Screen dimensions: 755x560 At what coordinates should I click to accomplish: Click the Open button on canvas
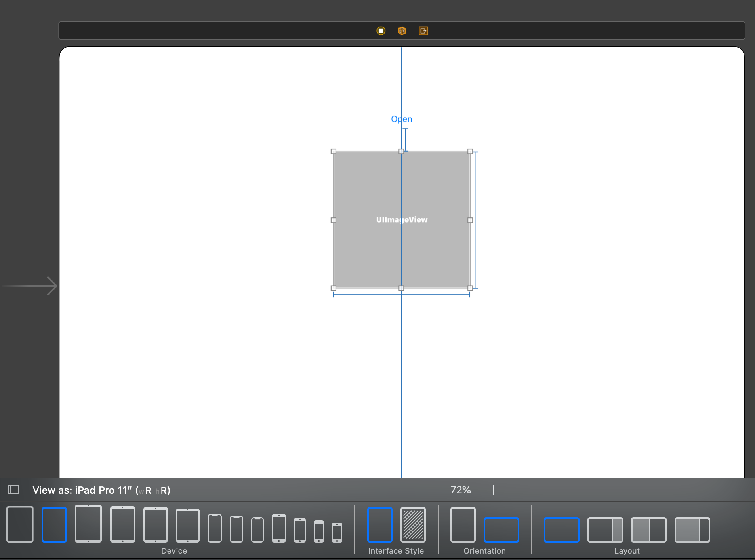point(402,119)
